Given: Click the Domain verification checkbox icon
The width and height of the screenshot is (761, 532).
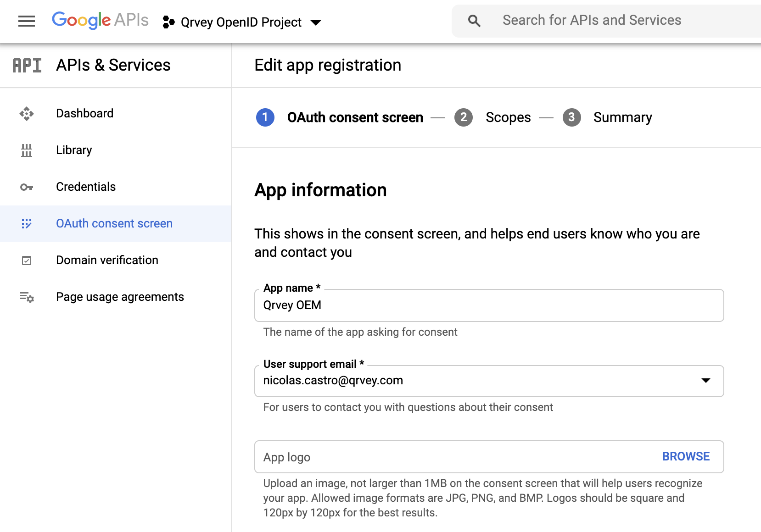Looking at the screenshot, I should [x=27, y=260].
